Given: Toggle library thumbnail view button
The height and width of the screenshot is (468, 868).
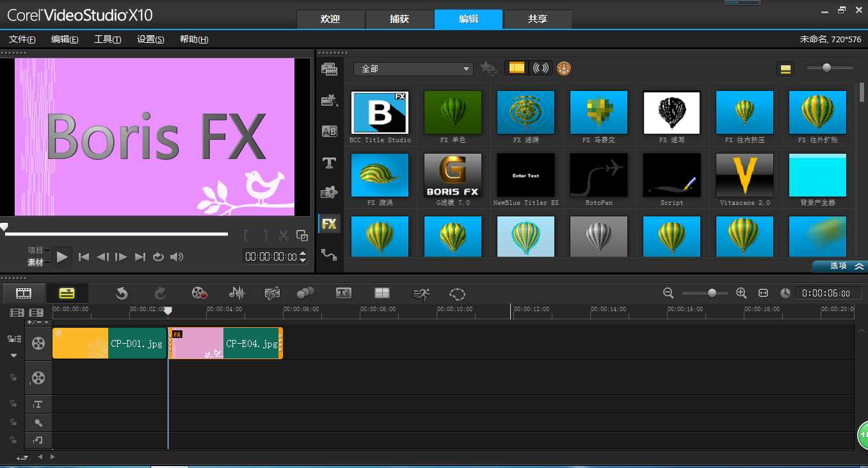Looking at the screenshot, I should (785, 69).
